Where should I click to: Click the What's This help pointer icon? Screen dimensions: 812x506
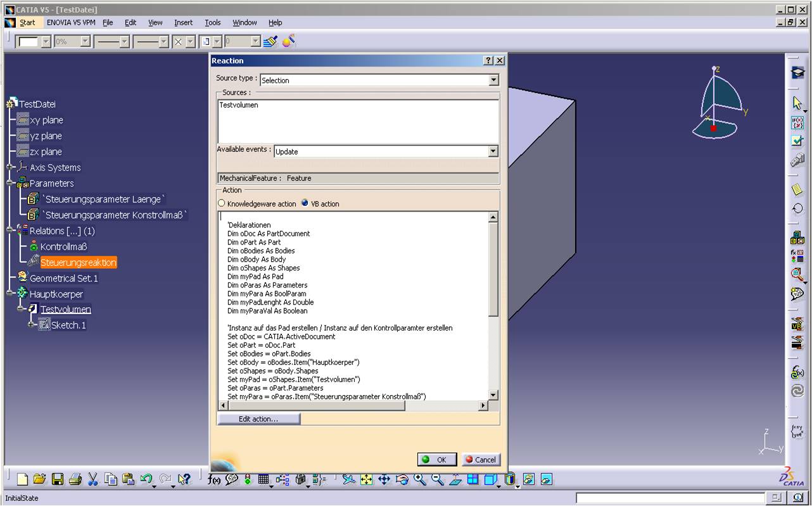(x=185, y=479)
